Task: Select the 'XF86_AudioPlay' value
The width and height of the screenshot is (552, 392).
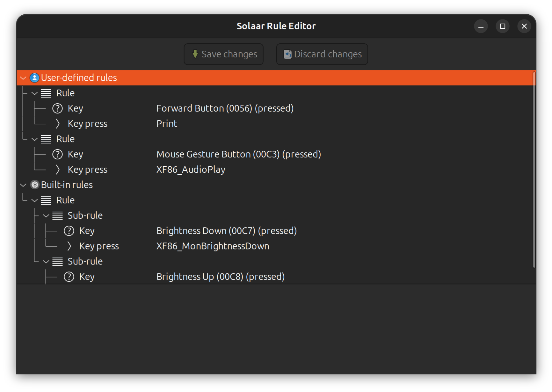Action: (x=191, y=170)
